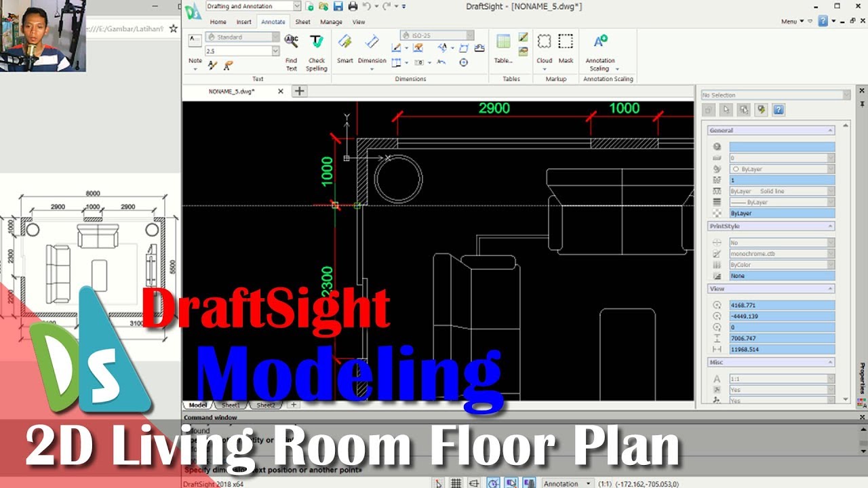868x488 pixels.
Task: Click the New document icon
Action: coord(309,6)
